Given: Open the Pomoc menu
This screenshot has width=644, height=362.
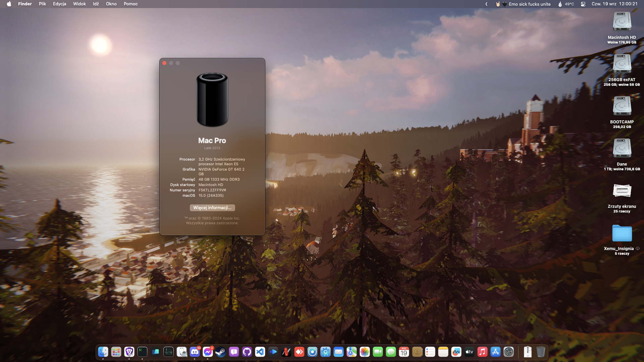Looking at the screenshot, I should click(130, 4).
